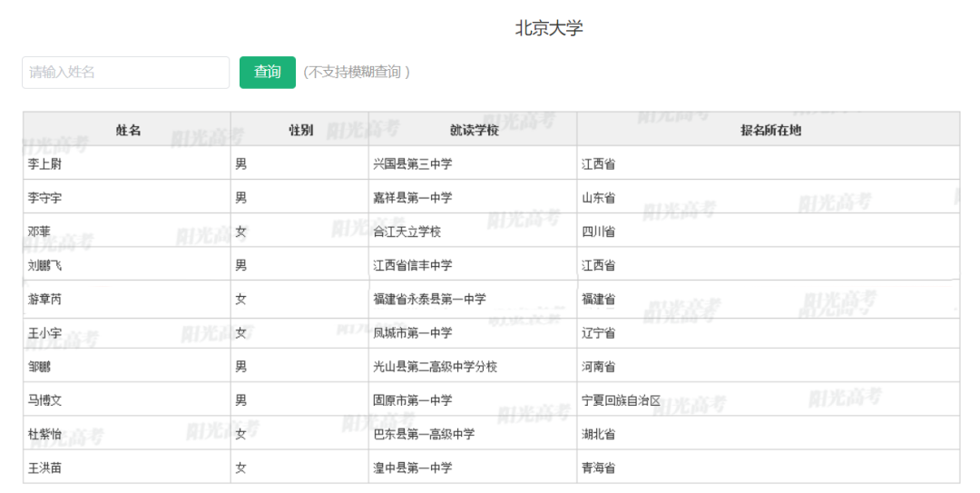
Task: Click 江西省 in the 李上尉 row
Action: tap(598, 164)
